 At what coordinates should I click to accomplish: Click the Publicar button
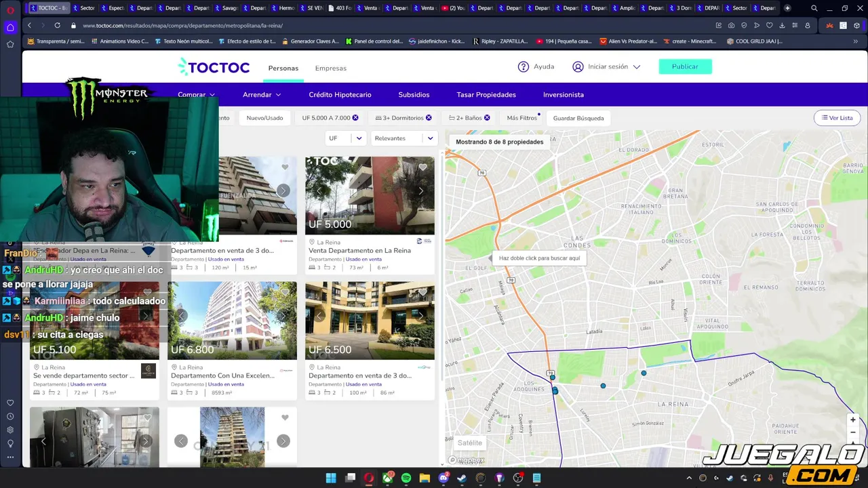(x=685, y=66)
